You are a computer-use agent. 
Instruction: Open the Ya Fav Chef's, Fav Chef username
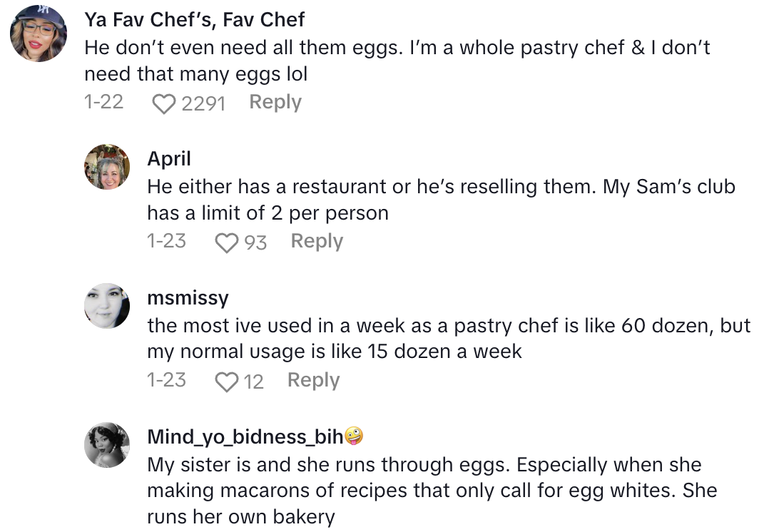click(195, 19)
